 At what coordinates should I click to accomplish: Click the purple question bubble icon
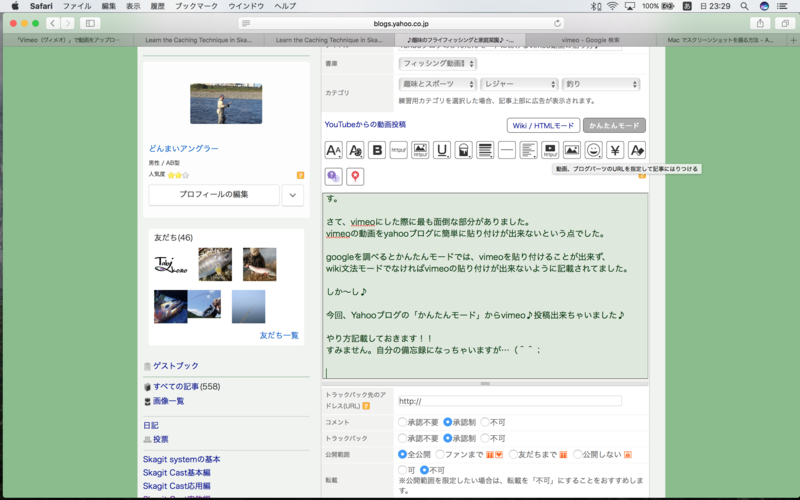[x=334, y=177]
